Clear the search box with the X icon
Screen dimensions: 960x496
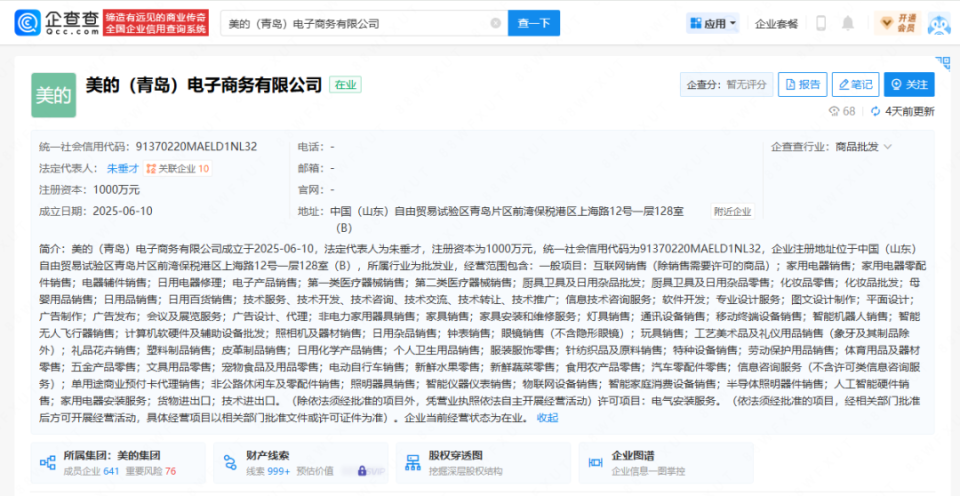pyautogui.click(x=495, y=23)
